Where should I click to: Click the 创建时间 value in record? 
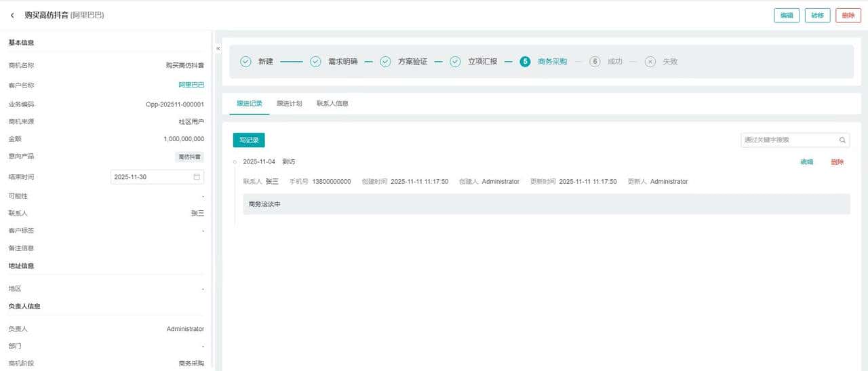(420, 182)
